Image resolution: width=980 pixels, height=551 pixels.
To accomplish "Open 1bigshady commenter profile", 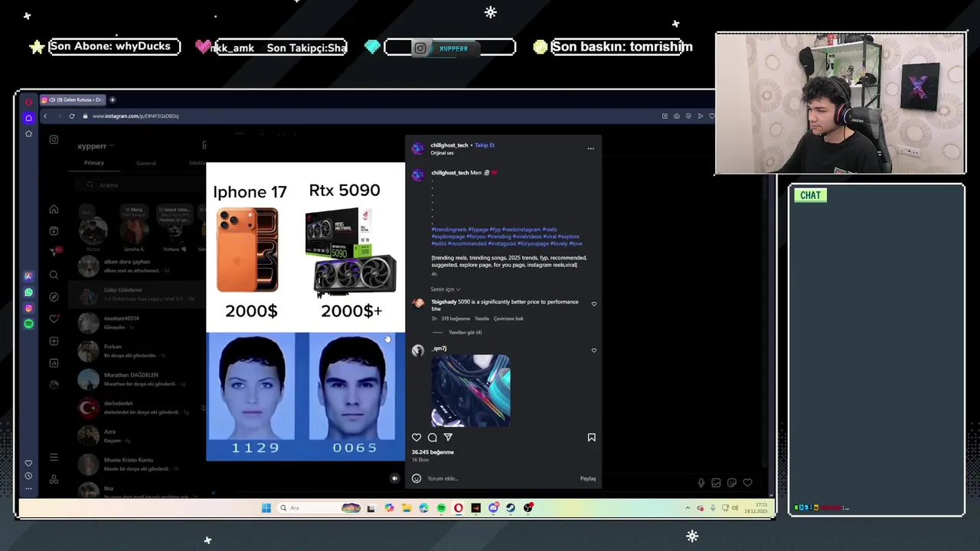I will (443, 302).
